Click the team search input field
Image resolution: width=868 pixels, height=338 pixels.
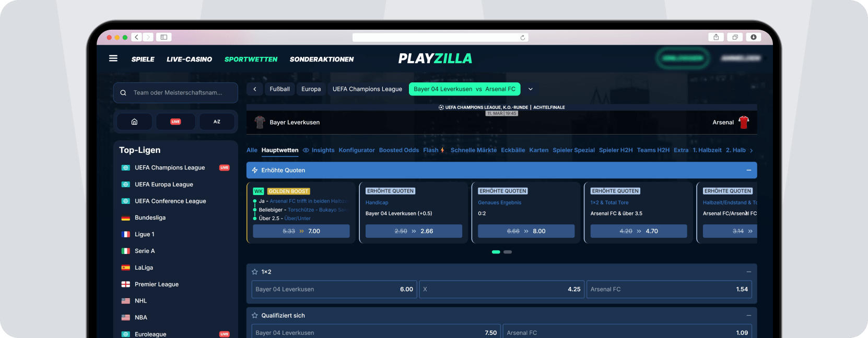[175, 93]
